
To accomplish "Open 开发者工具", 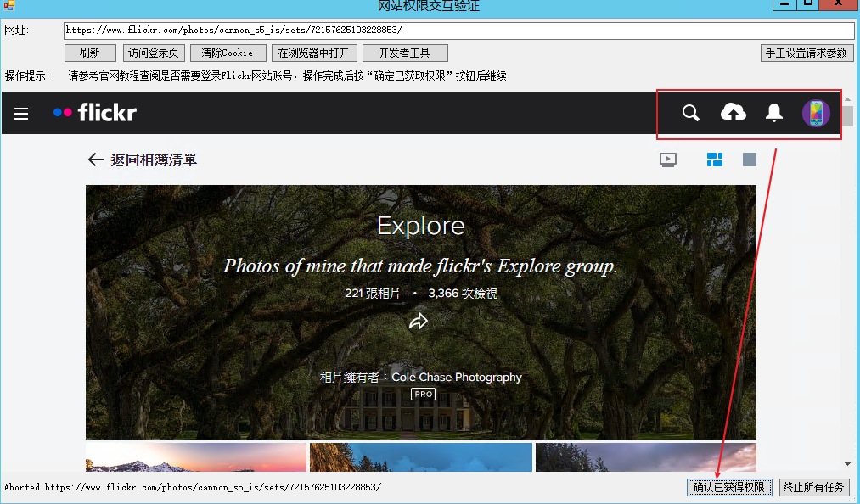I will pos(405,53).
